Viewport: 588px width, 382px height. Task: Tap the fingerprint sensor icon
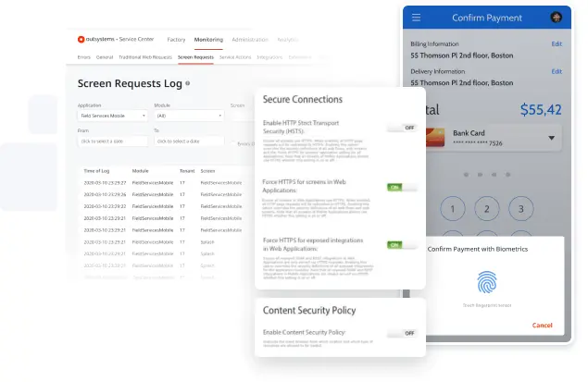[x=487, y=282]
